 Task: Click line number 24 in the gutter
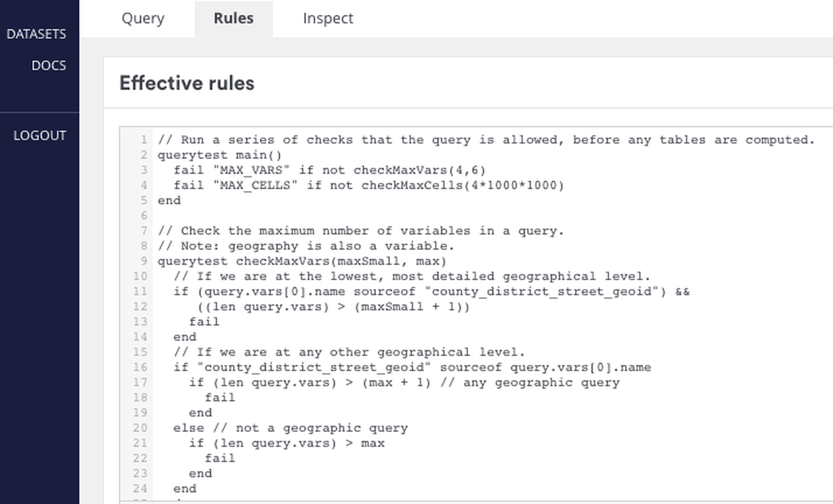pyautogui.click(x=140, y=489)
